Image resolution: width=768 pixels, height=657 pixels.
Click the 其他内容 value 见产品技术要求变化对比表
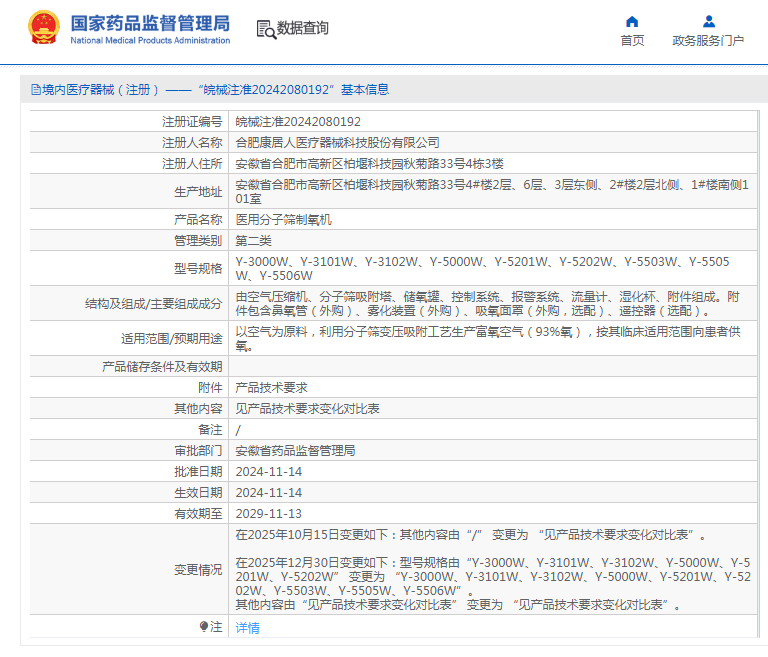point(308,409)
